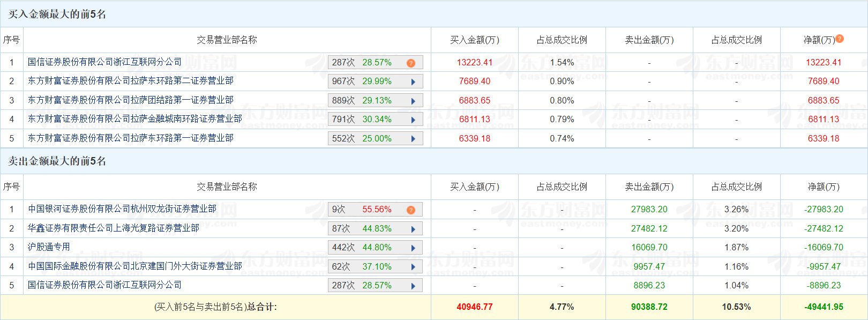Open 东方财富证券拉萨东环路第一证券营业部 link

(x=130, y=138)
